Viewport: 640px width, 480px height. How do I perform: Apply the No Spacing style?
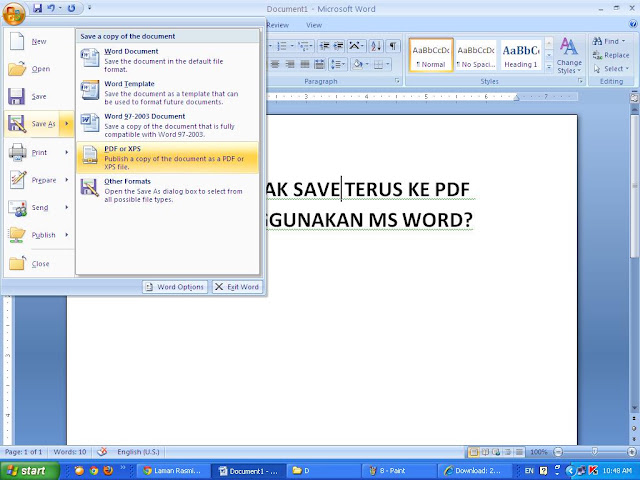coord(476,56)
